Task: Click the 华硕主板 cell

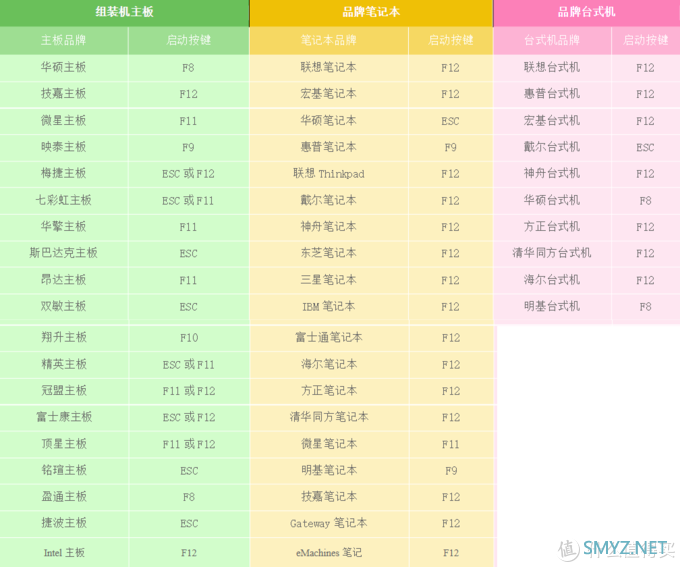Action: click(63, 67)
